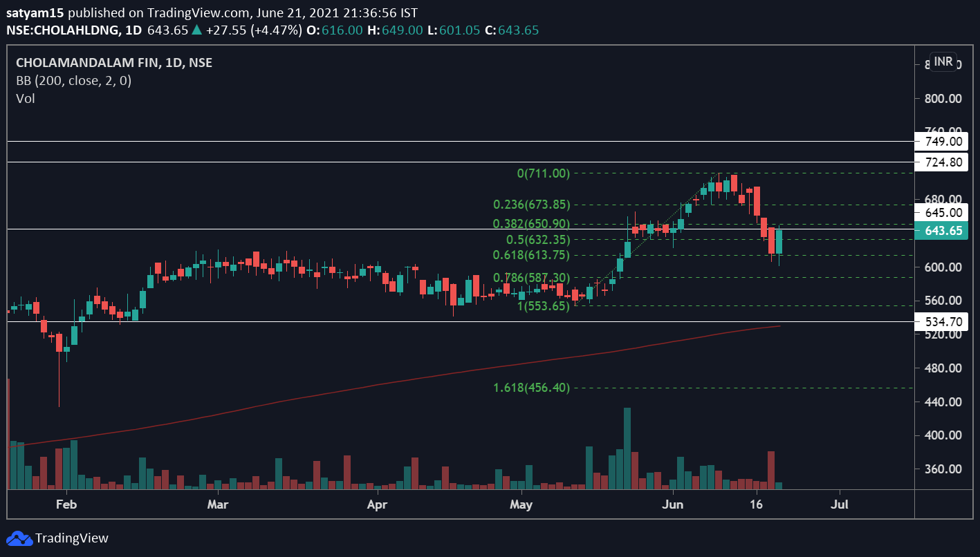Click the 480.00 price axis tick
The height and width of the screenshot is (557, 980).
(943, 368)
